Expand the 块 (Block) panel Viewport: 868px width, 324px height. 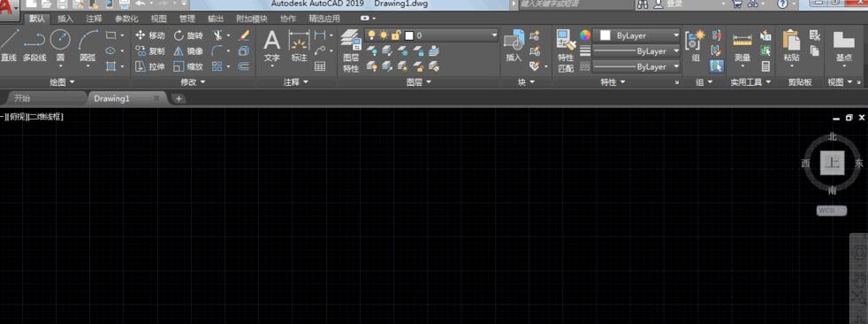[x=527, y=82]
